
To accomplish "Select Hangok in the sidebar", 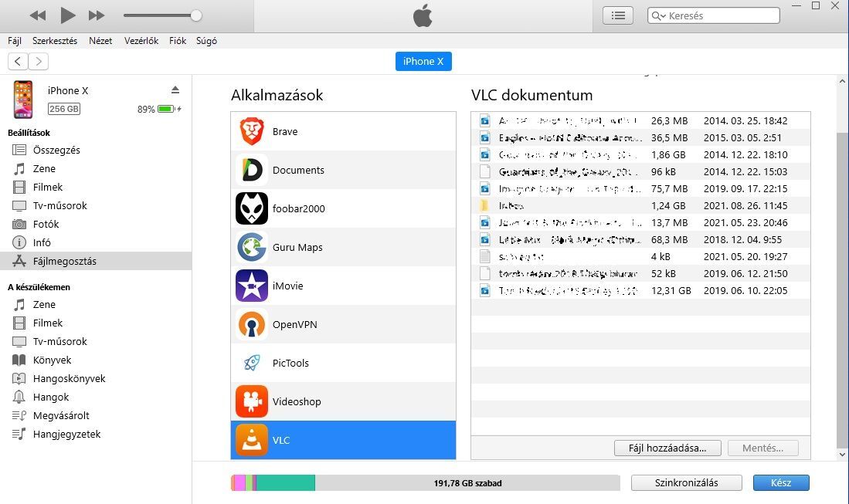I will [96, 397].
